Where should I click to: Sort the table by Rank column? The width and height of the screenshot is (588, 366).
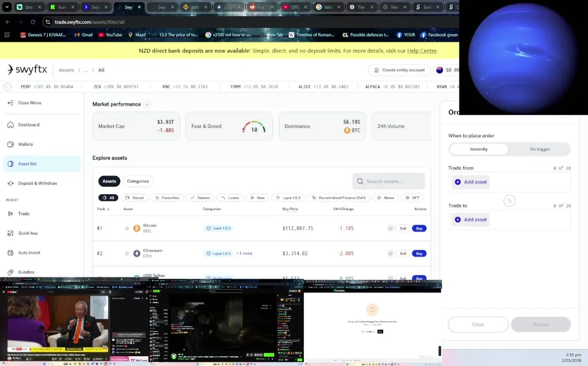(103, 209)
